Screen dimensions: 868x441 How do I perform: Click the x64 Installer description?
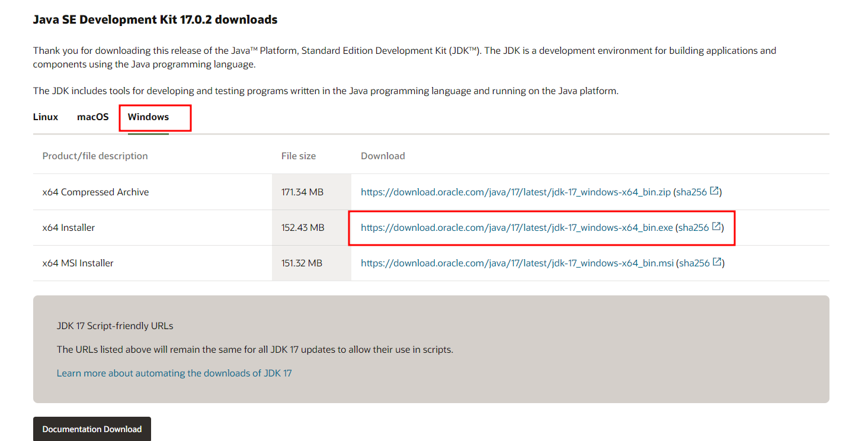[69, 227]
